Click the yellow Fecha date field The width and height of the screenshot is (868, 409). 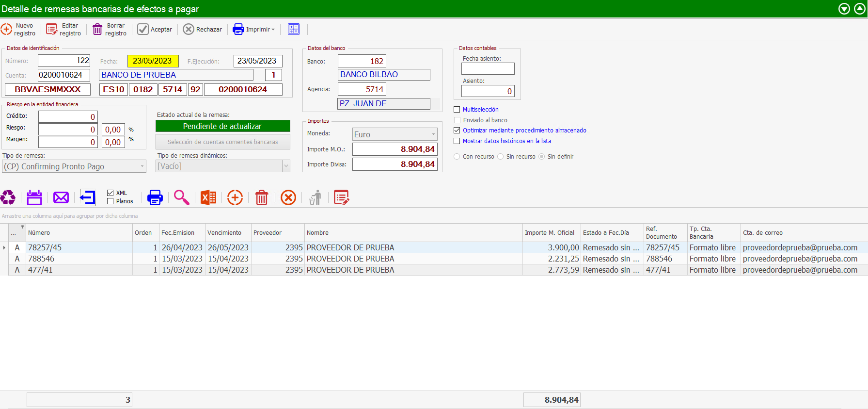(x=153, y=61)
